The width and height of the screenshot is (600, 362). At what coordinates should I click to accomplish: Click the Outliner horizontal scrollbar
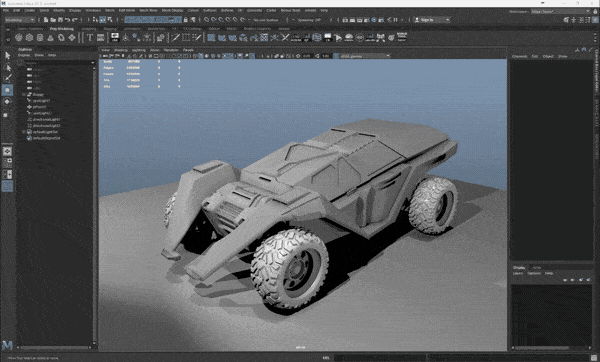tap(55, 347)
